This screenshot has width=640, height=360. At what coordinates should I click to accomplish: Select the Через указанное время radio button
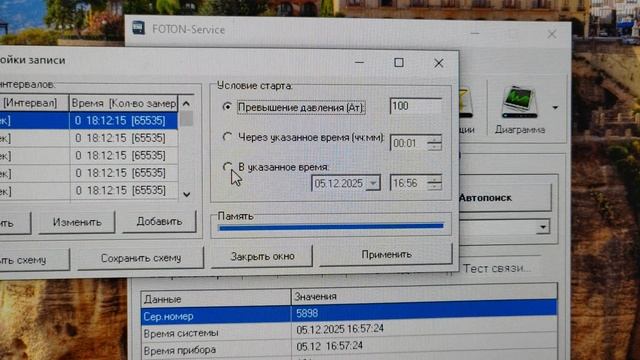(227, 137)
